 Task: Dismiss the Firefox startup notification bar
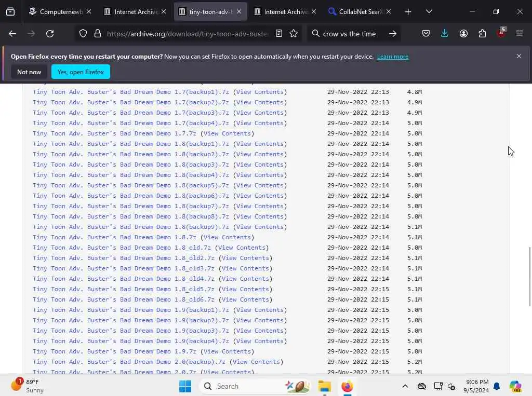(519, 56)
